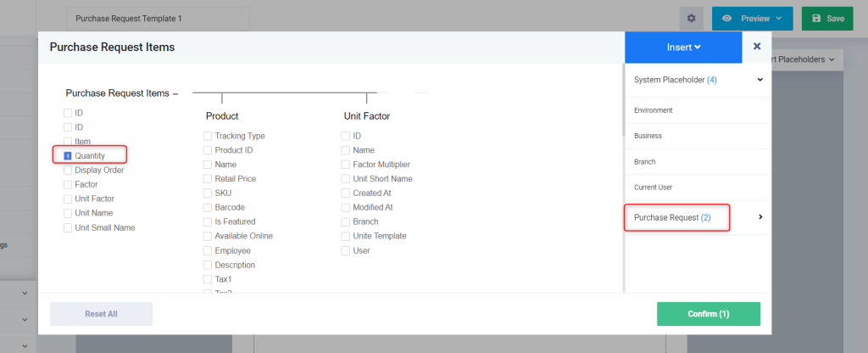Check the Item checkbox

pos(68,142)
